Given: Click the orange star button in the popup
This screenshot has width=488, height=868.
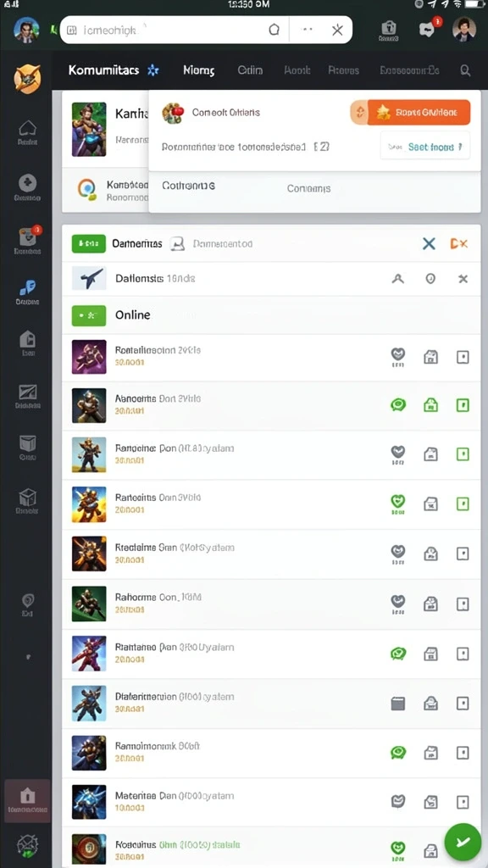Looking at the screenshot, I should click(x=411, y=113).
